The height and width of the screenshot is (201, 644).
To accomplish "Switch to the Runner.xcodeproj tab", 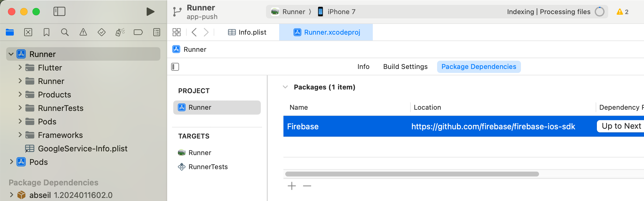I will pyautogui.click(x=326, y=32).
